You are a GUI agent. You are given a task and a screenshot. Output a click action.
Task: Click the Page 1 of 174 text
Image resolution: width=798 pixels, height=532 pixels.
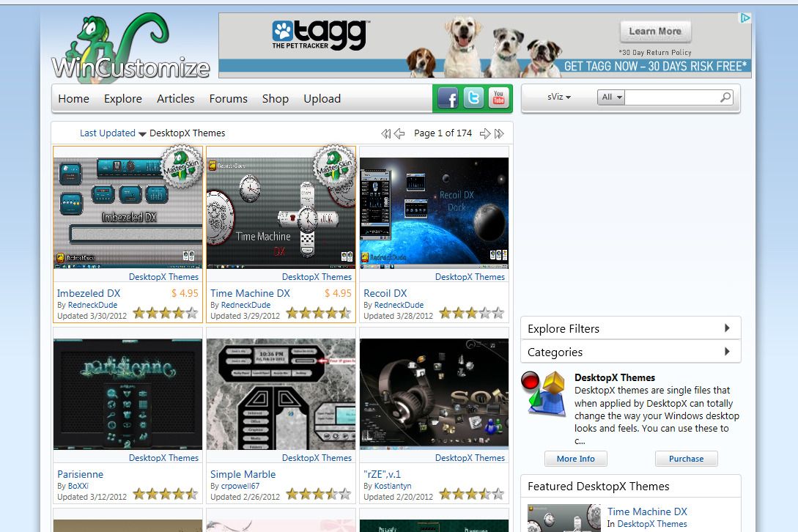(x=443, y=133)
